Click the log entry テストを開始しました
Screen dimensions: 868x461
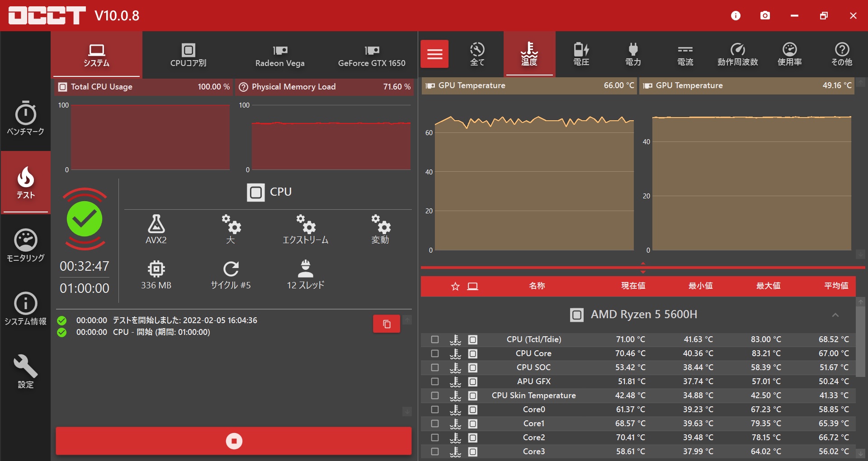click(185, 320)
